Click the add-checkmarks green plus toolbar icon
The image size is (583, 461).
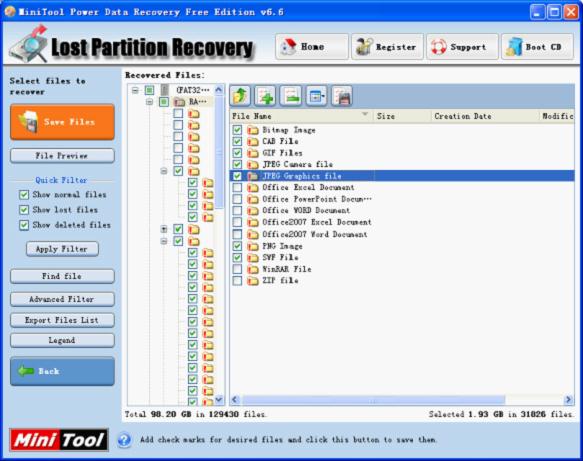pos(265,96)
